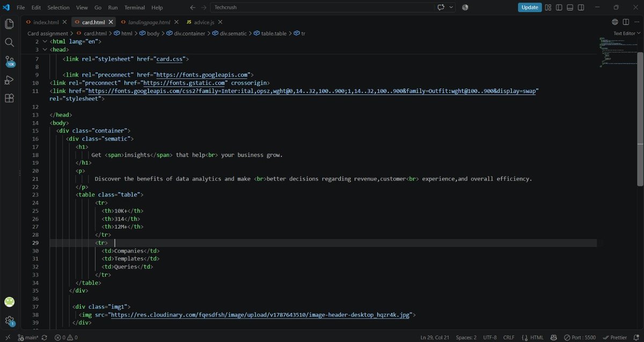This screenshot has width=644, height=342.
Task: Go forward using the navigation arrow
Action: pyautogui.click(x=203, y=8)
